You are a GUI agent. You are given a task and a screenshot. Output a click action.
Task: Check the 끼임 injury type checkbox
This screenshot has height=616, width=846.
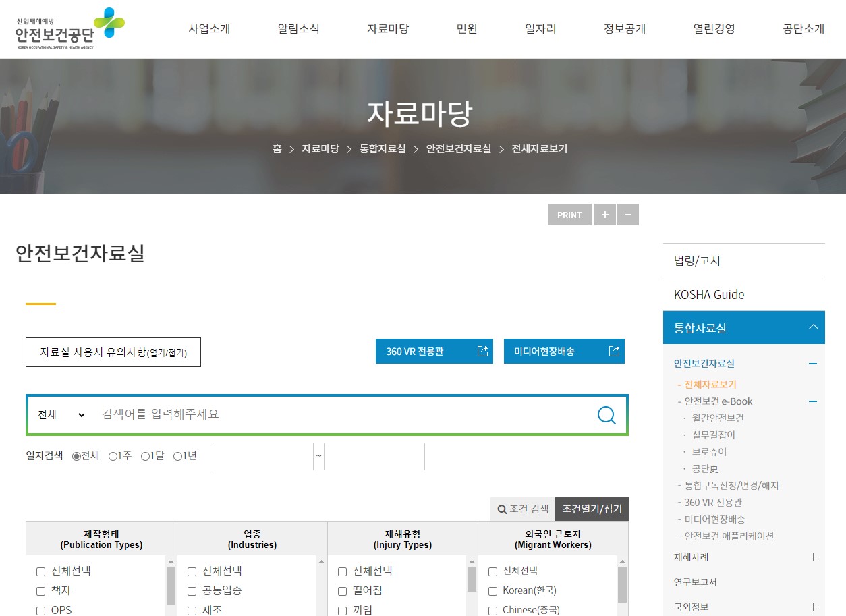tap(343, 611)
